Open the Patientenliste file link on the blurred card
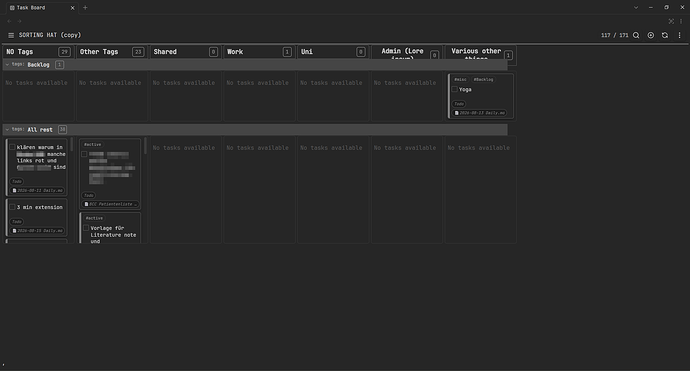 (x=110, y=204)
